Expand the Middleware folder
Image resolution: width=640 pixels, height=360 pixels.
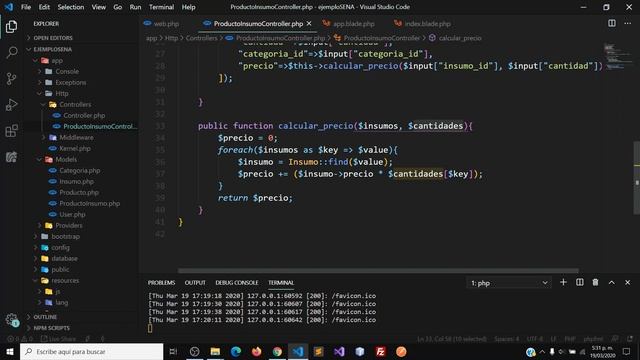point(81,138)
